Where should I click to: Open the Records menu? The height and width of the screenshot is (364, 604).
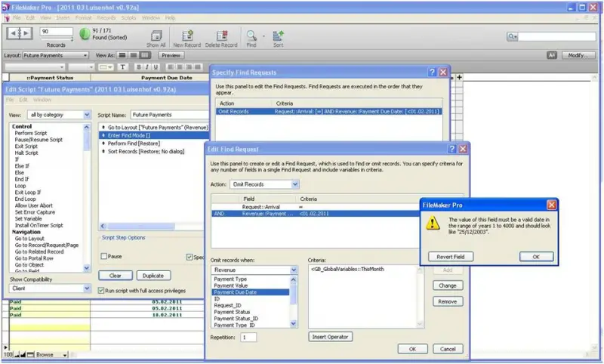[x=106, y=17]
